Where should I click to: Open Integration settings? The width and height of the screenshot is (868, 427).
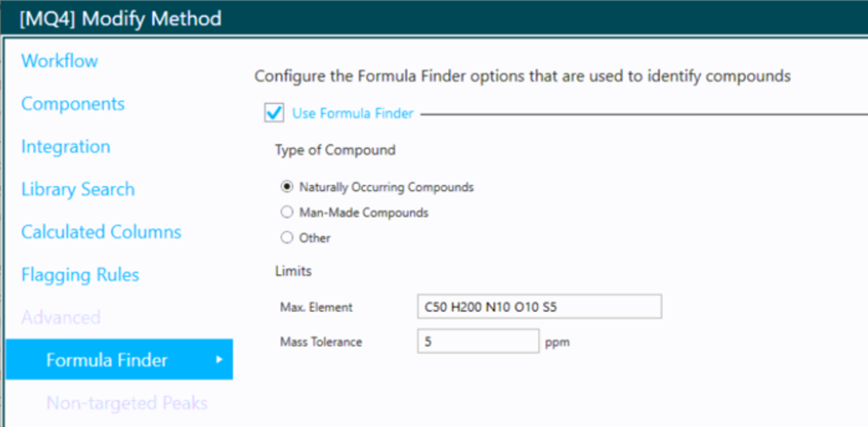65,146
